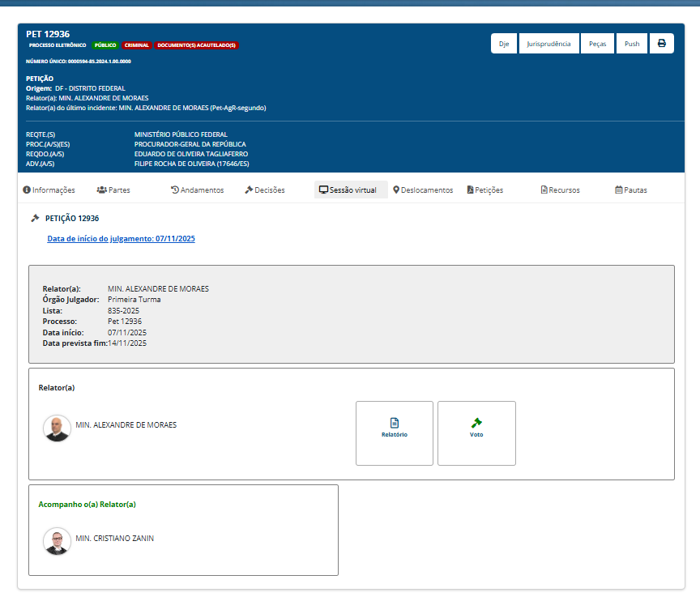700x601 pixels.
Task: Select the Sessão virtual tab
Action: pyautogui.click(x=351, y=190)
